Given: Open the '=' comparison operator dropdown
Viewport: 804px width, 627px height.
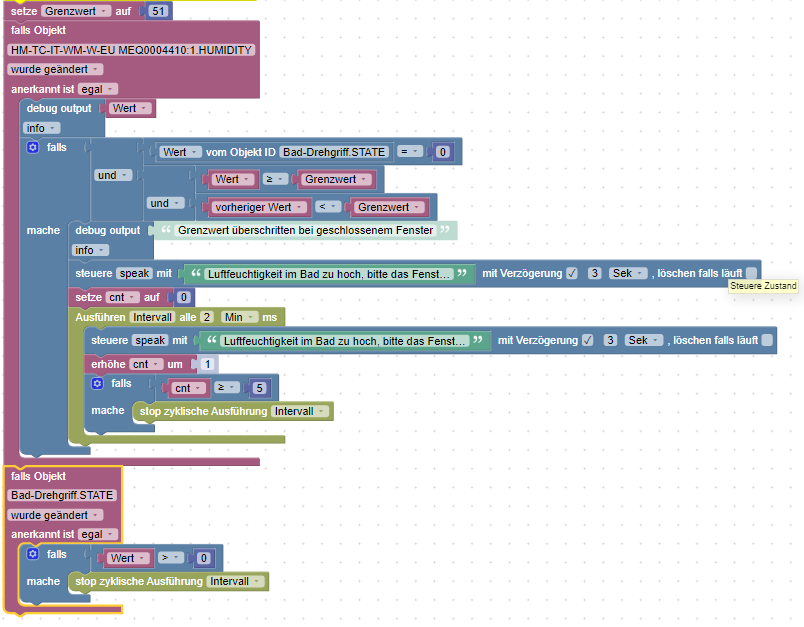Looking at the screenshot, I should click(x=410, y=152).
